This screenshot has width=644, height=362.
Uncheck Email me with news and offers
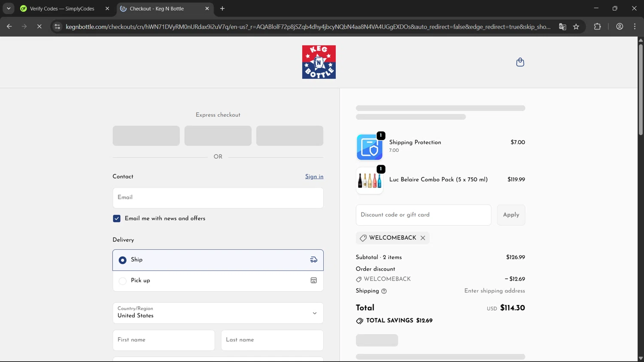(117, 219)
